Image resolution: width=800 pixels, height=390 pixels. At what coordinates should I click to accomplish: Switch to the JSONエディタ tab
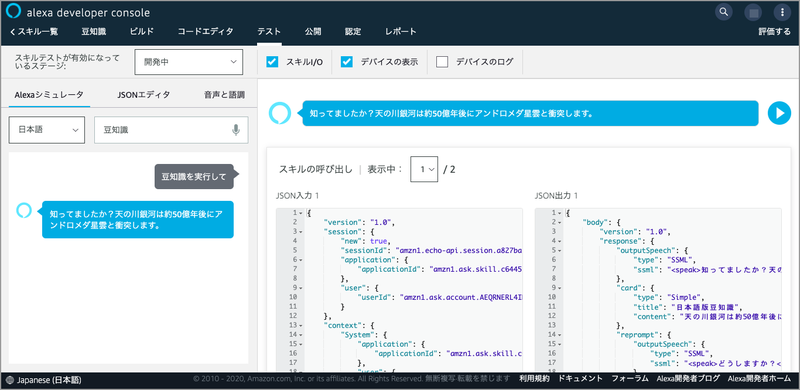click(143, 94)
